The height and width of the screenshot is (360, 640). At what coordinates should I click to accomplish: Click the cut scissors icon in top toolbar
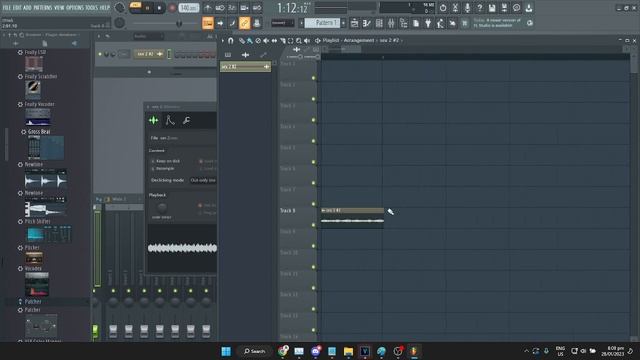pyautogui.click(x=455, y=8)
